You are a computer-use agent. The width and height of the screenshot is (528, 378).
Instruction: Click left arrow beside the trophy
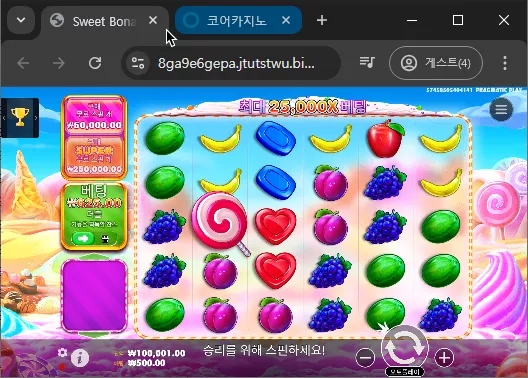4,118
